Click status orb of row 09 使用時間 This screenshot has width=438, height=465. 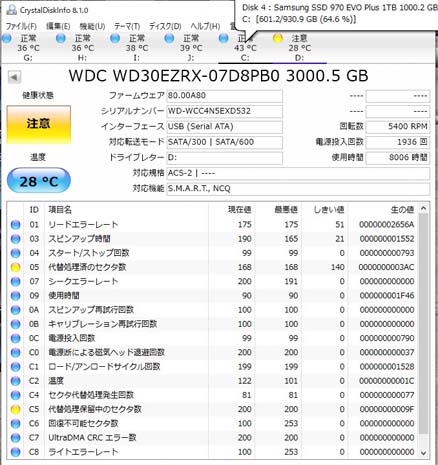pos(15,296)
